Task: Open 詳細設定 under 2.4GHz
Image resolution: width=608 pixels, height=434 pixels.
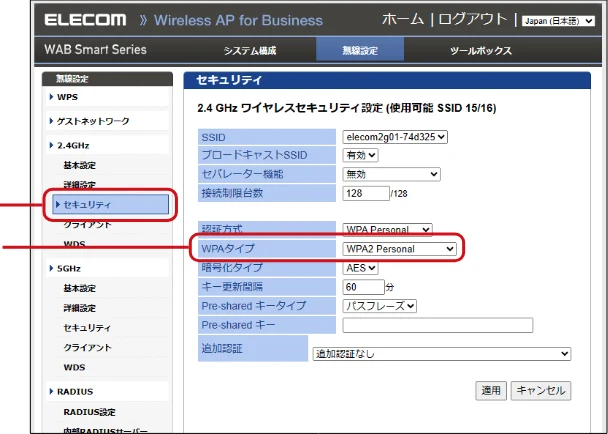Action: tap(79, 185)
